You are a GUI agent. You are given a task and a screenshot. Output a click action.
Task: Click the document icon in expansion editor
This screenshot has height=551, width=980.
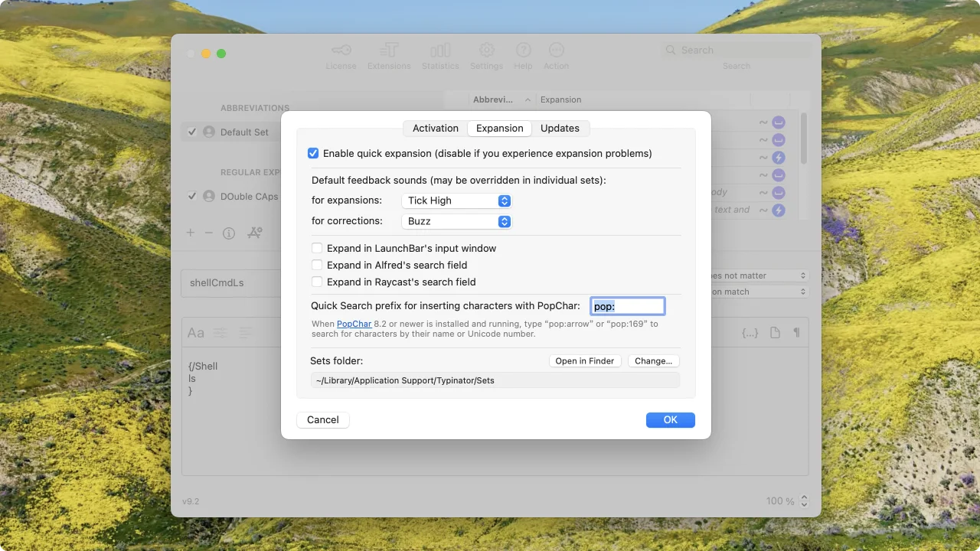click(775, 333)
